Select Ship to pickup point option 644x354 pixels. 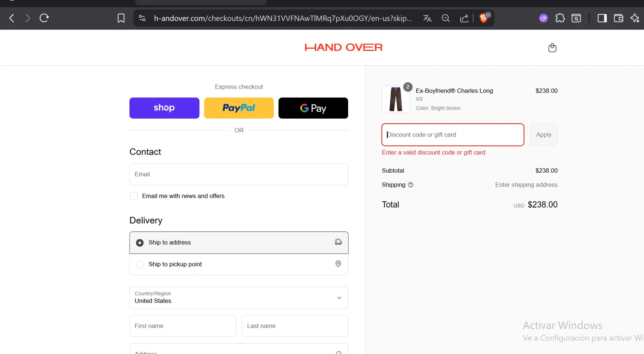point(239,264)
